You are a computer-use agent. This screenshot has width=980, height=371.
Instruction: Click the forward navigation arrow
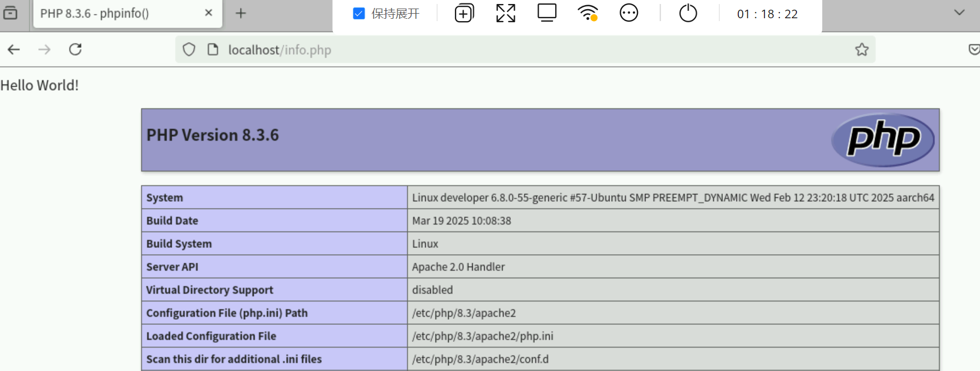44,50
